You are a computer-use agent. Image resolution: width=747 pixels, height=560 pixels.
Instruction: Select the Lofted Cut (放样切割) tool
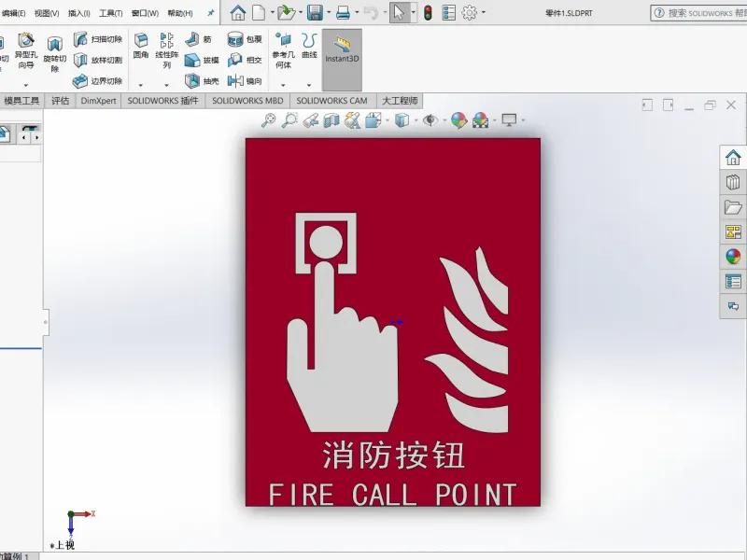[98, 60]
